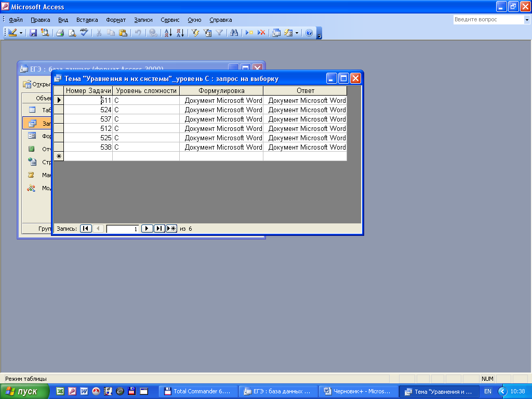532x399 pixels.
Task: Click the record number field
Action: click(x=123, y=229)
